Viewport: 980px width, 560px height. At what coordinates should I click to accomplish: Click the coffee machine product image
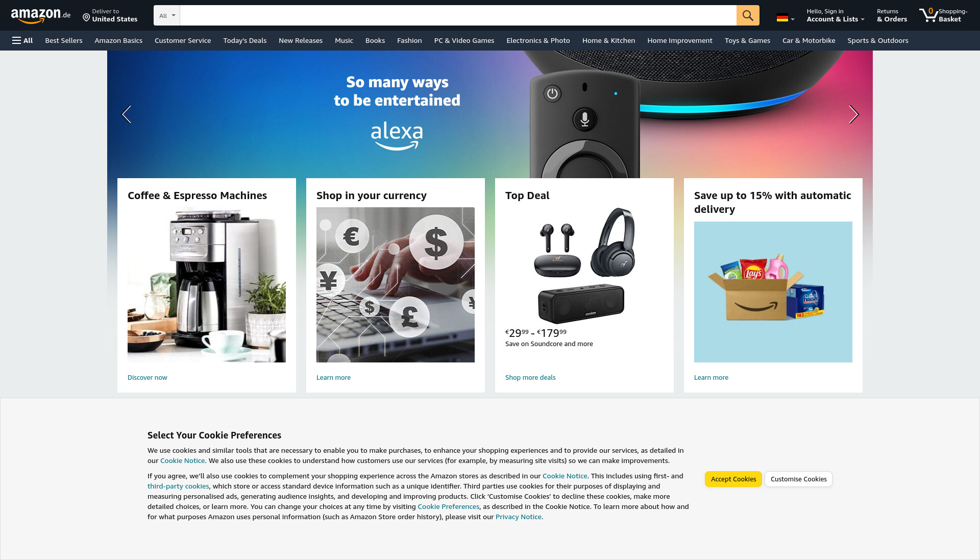(x=207, y=285)
